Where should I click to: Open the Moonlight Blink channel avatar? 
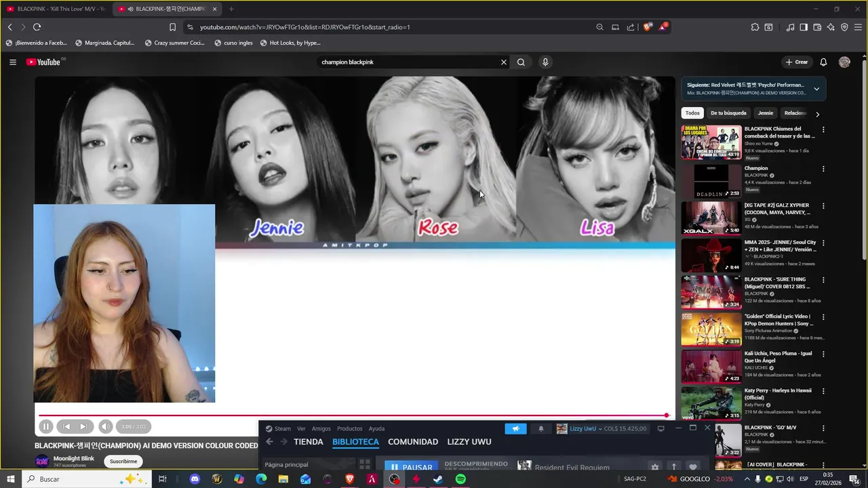(42, 461)
